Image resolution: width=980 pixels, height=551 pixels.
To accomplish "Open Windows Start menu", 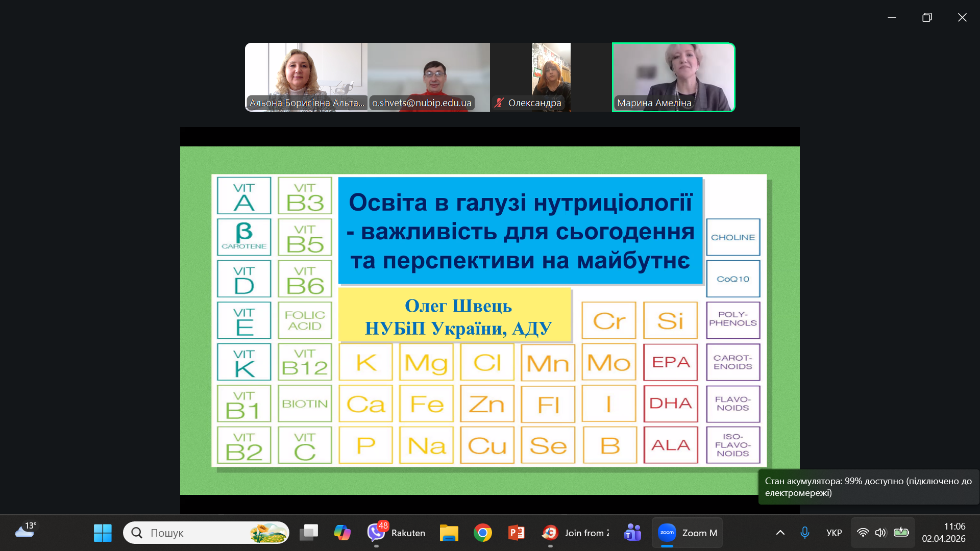I will [x=103, y=533].
